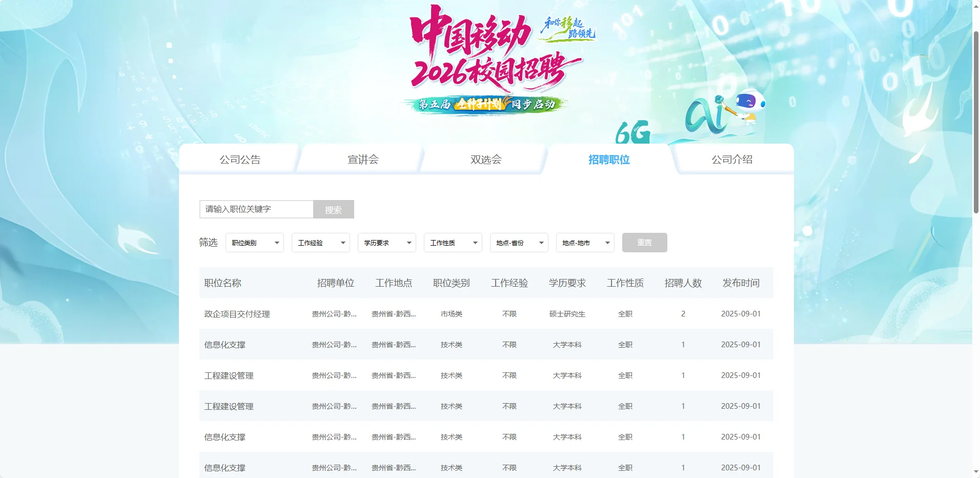Click the 市场类 category cell
The height and width of the screenshot is (478, 980).
click(x=452, y=314)
